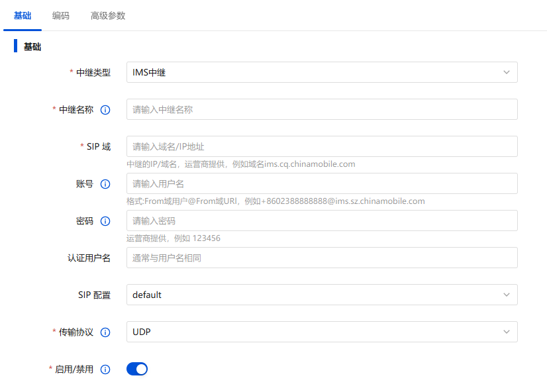Click the 账号 username input field

click(x=322, y=184)
